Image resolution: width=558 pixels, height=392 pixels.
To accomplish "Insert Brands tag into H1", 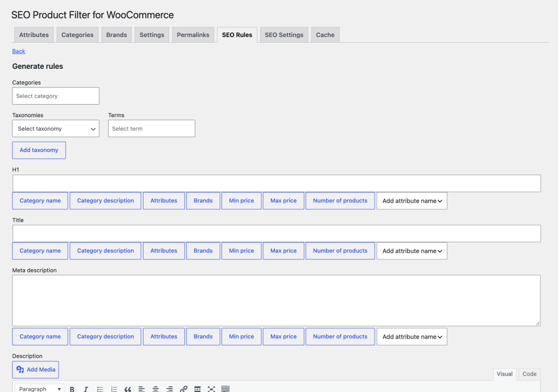I will pyautogui.click(x=203, y=201).
